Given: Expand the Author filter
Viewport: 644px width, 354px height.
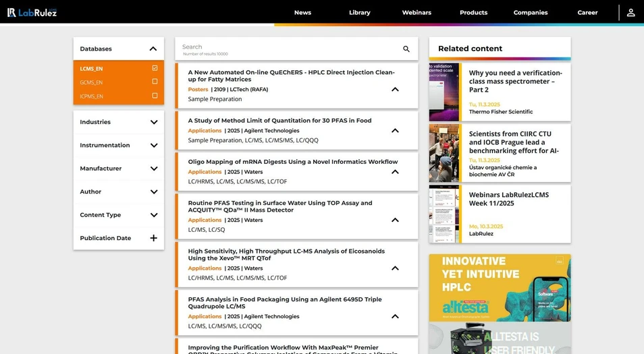Looking at the screenshot, I should [x=154, y=191].
